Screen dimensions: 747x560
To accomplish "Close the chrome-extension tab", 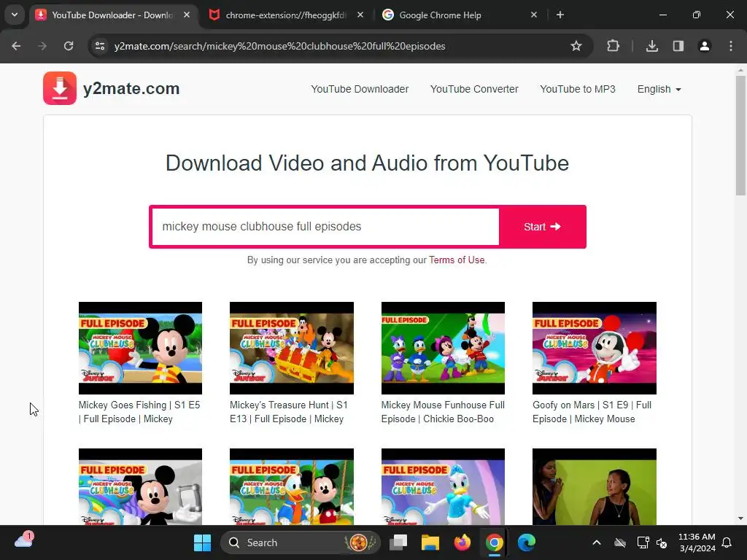I will click(x=360, y=15).
